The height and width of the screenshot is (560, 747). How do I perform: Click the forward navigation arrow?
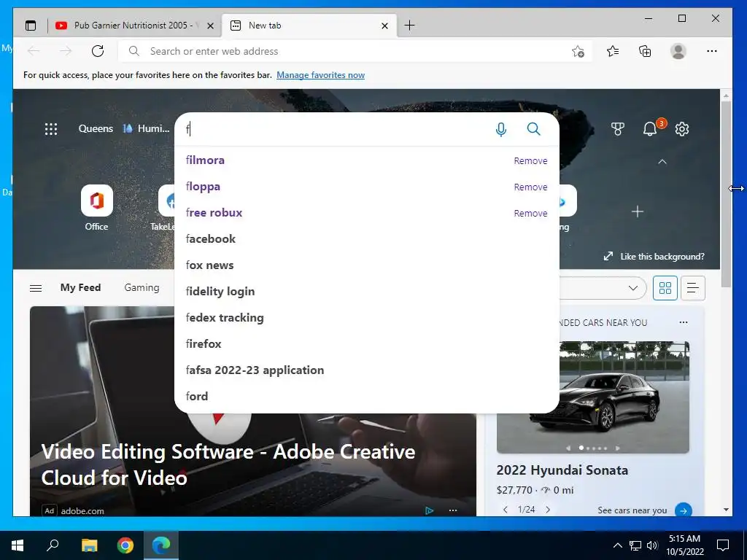pos(66,51)
